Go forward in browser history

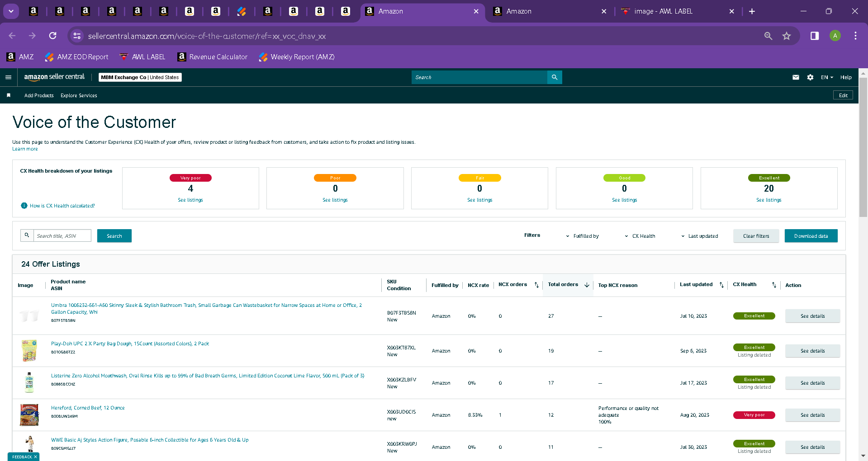(x=32, y=36)
